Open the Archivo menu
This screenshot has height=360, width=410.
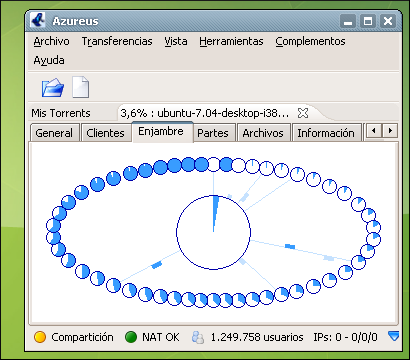pos(51,41)
